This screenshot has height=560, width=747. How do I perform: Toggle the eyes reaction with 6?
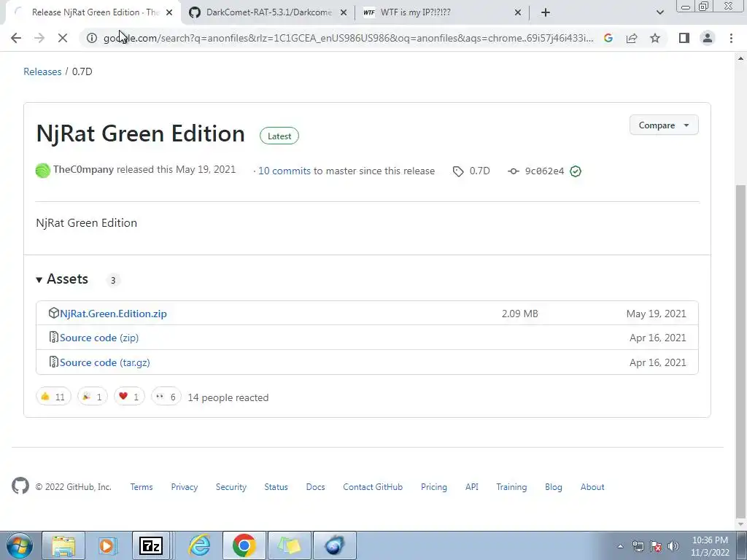click(166, 396)
